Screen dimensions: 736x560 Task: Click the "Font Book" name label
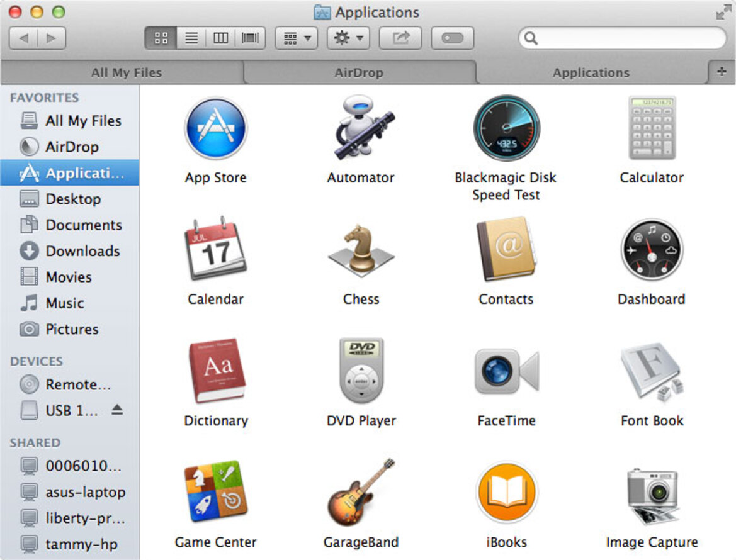click(x=652, y=421)
